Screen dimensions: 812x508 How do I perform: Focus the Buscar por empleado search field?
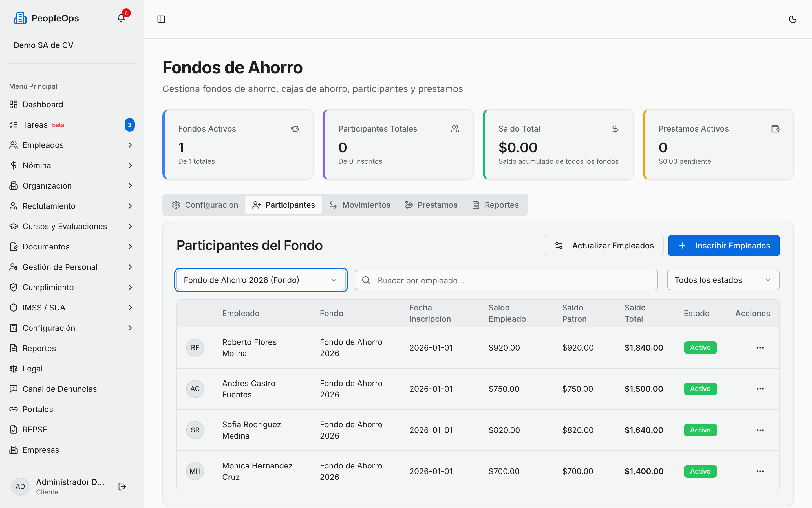click(506, 280)
